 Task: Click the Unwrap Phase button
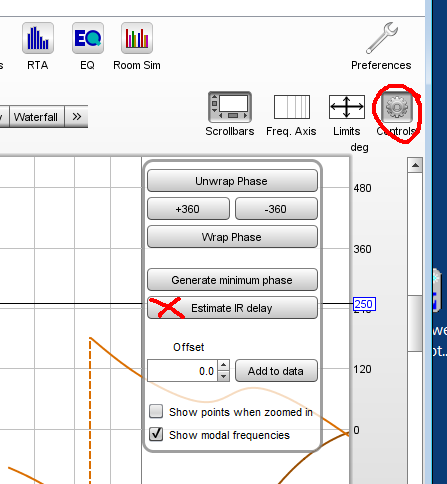pos(232,181)
